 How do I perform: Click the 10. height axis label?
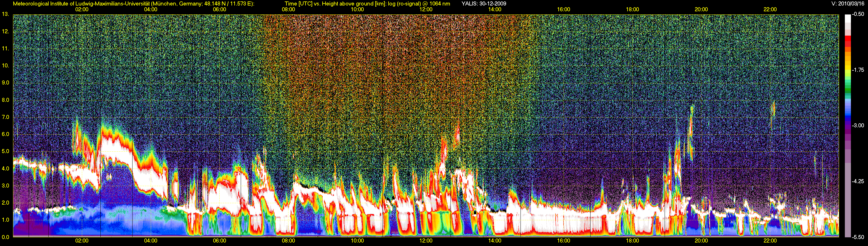click(x=5, y=65)
